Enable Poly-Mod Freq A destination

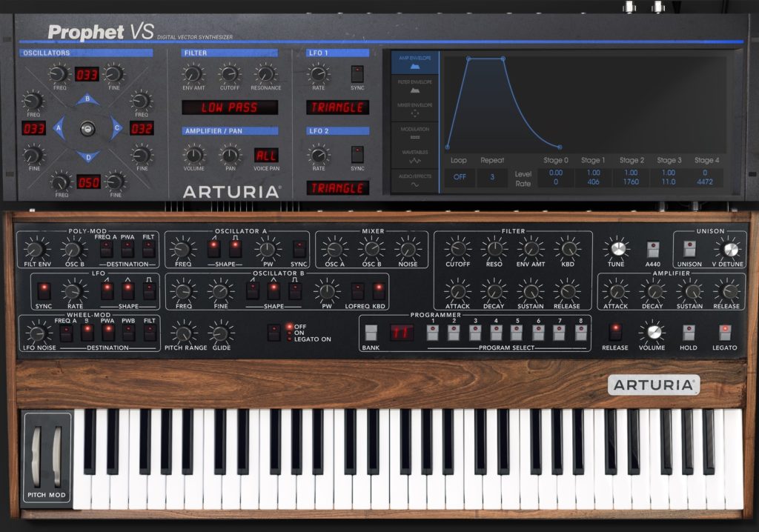pos(106,248)
